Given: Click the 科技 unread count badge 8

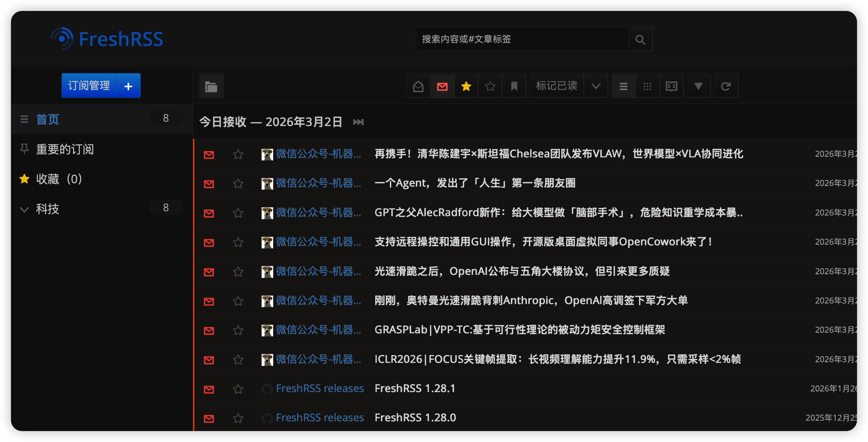Looking at the screenshot, I should (166, 208).
